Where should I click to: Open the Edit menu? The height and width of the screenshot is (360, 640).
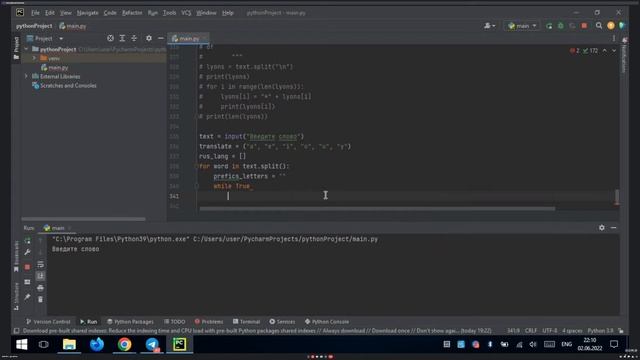click(49, 13)
